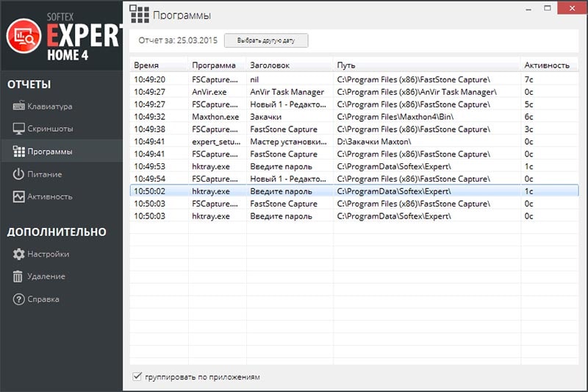Select the row with time 10:49:20
Viewport: 588px width, 392px height.
click(x=354, y=79)
